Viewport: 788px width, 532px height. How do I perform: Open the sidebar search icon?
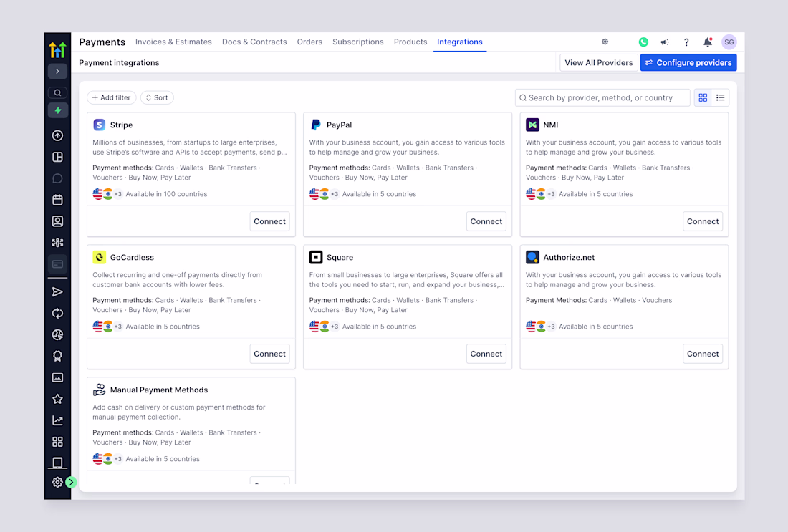click(x=57, y=92)
